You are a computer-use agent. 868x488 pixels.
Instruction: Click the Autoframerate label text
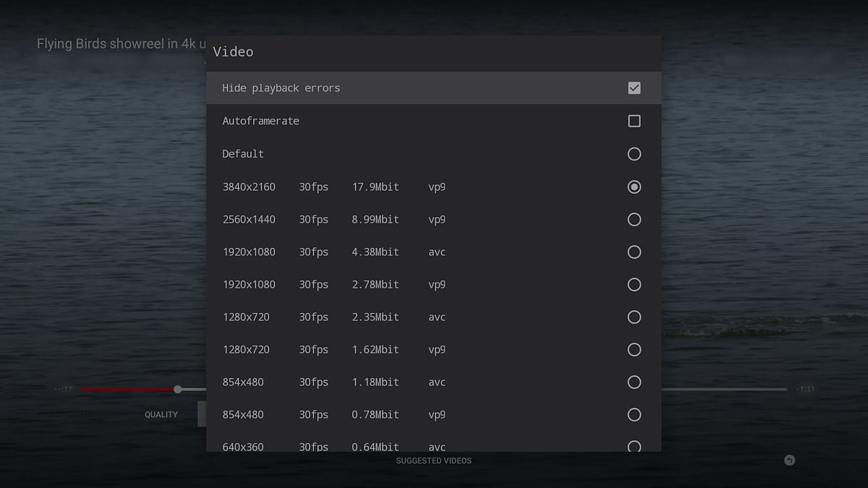(260, 121)
